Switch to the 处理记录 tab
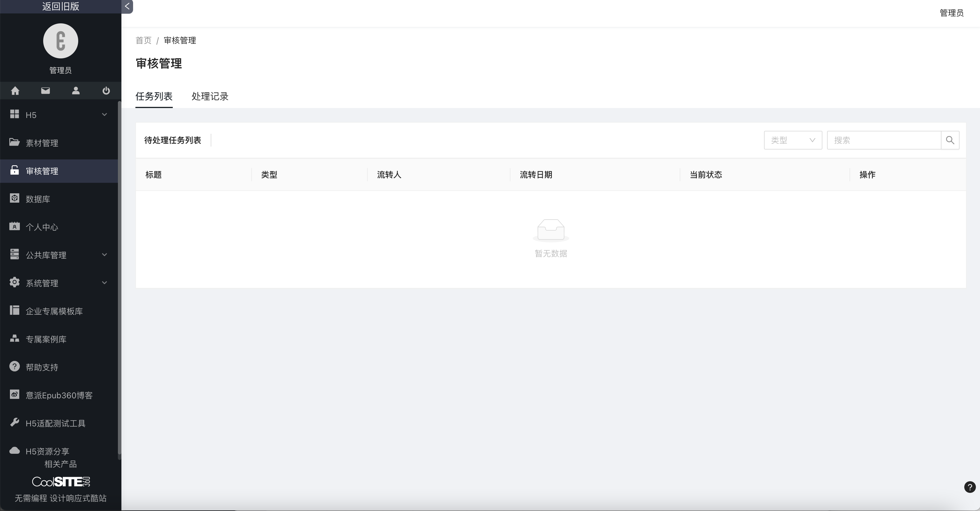 pos(210,97)
